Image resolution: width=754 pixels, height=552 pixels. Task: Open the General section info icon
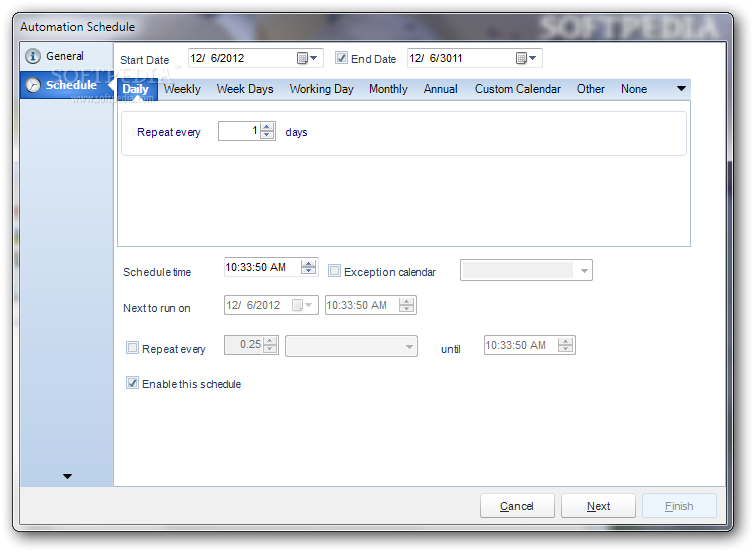tap(33, 56)
